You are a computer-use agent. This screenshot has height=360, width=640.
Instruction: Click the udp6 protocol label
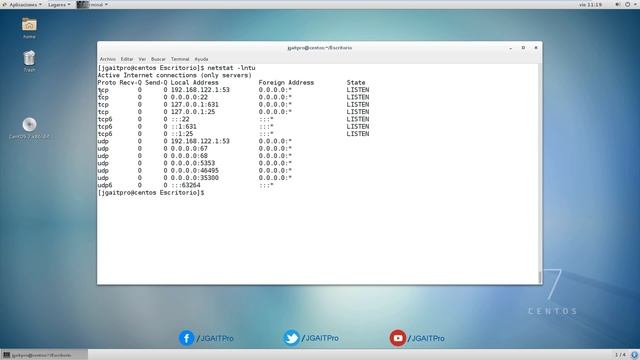click(x=105, y=185)
